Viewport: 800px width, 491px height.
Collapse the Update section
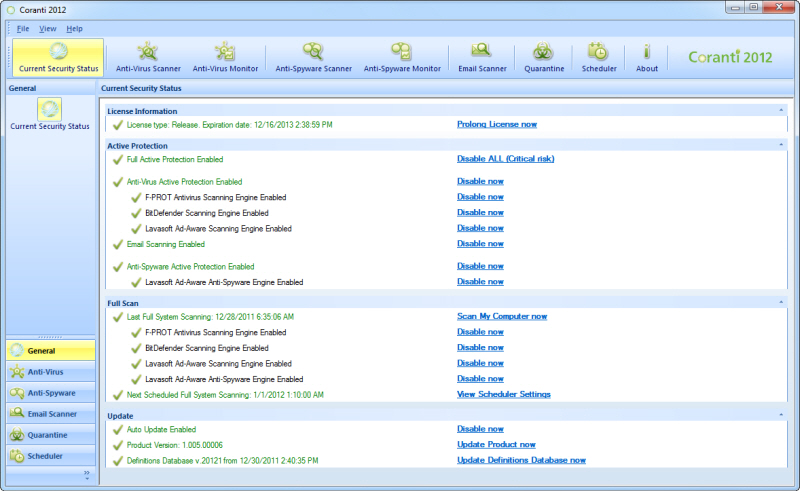(781, 415)
